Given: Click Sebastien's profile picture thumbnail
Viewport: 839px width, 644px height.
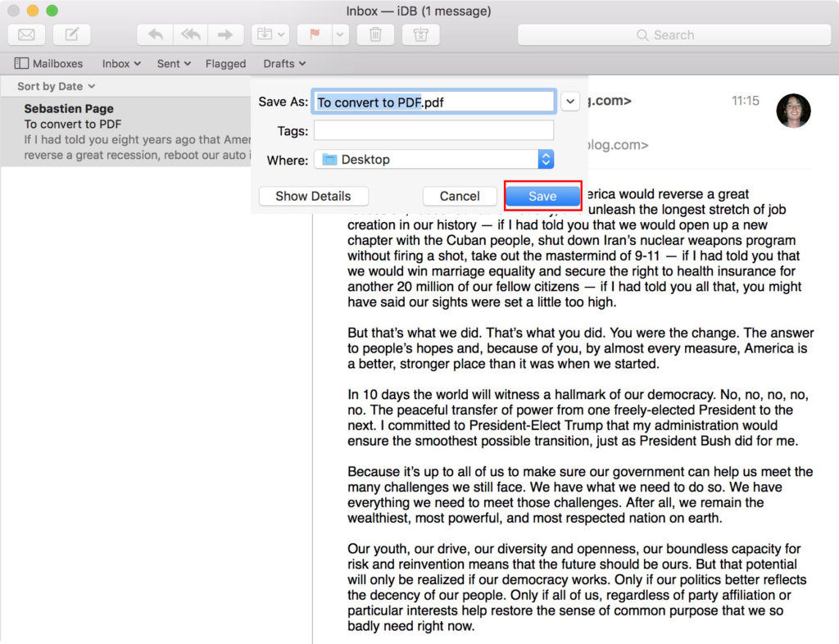Looking at the screenshot, I should (x=791, y=110).
